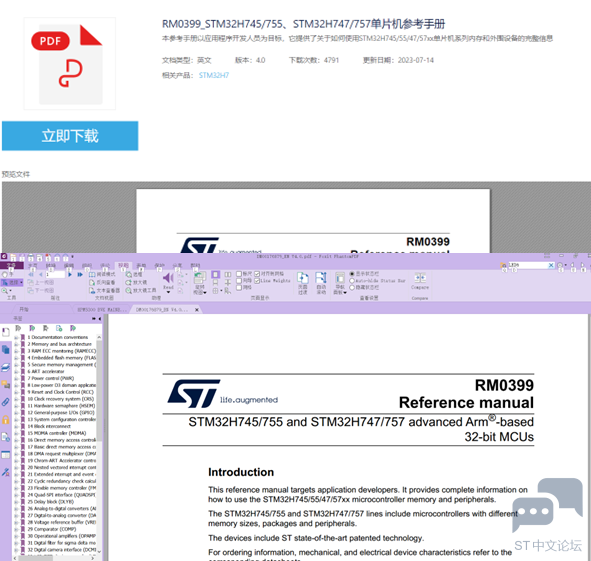The height and width of the screenshot is (561, 591).
Task: Expand bookmark 1 Documentation conventions
Action: (x=17, y=337)
